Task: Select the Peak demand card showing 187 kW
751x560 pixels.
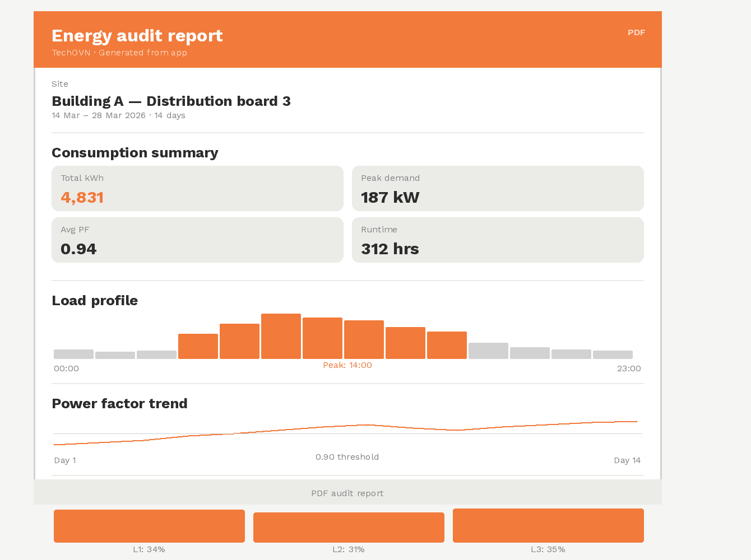Action: click(498, 188)
